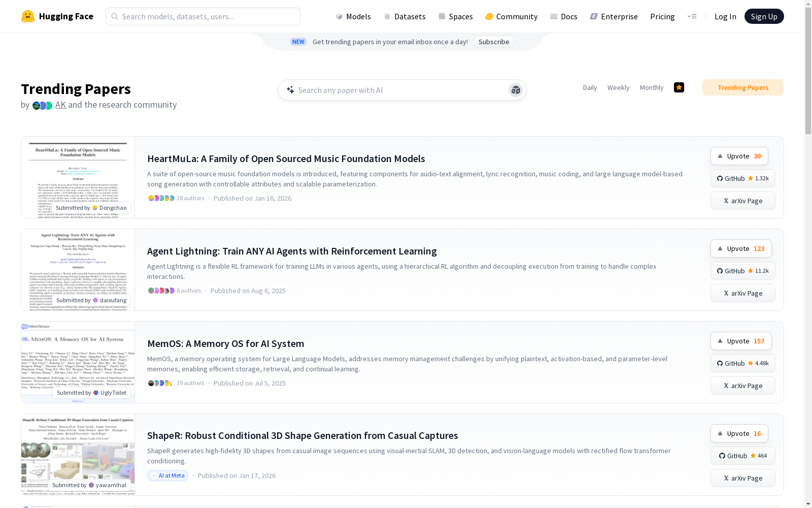Open arXiv page for MemOS paper
Image resolution: width=812 pixels, height=508 pixels.
(742, 386)
